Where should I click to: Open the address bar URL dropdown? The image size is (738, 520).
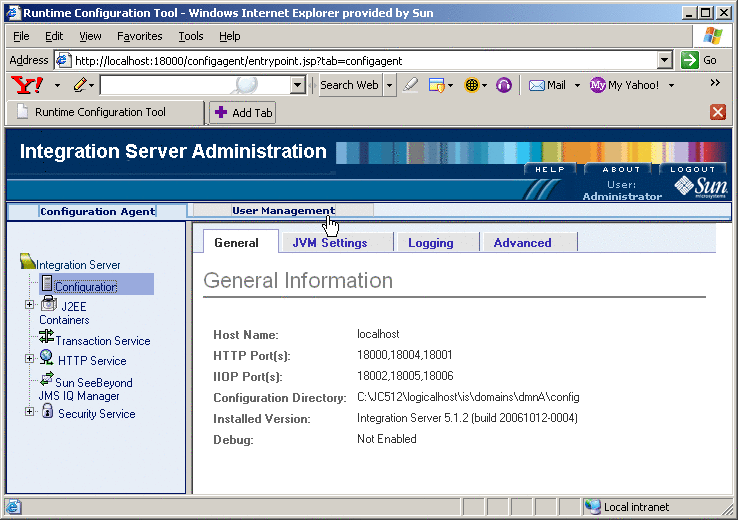point(665,60)
